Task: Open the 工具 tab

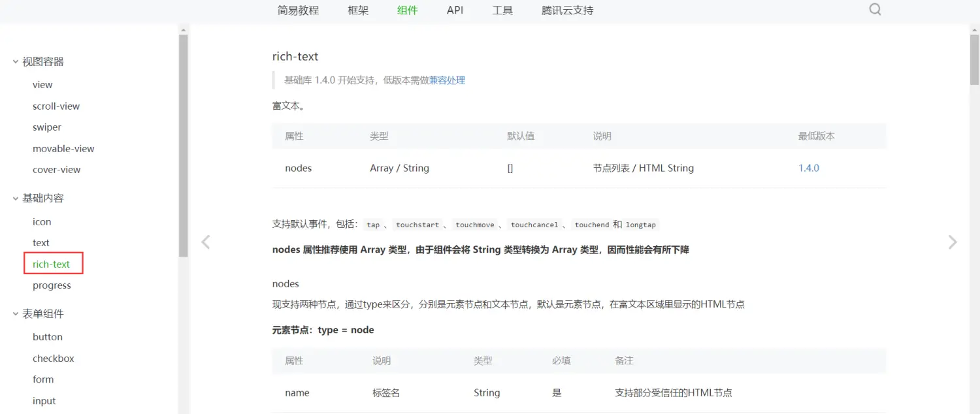Action: 502,10
